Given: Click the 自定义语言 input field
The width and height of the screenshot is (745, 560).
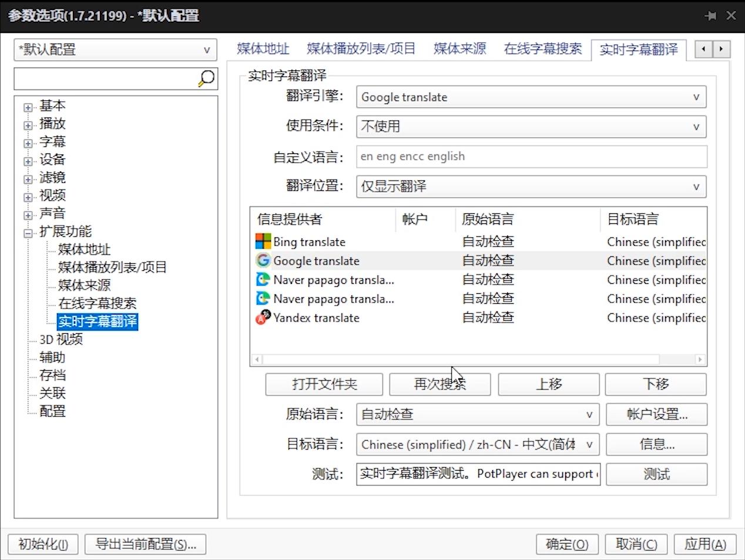Looking at the screenshot, I should [529, 156].
